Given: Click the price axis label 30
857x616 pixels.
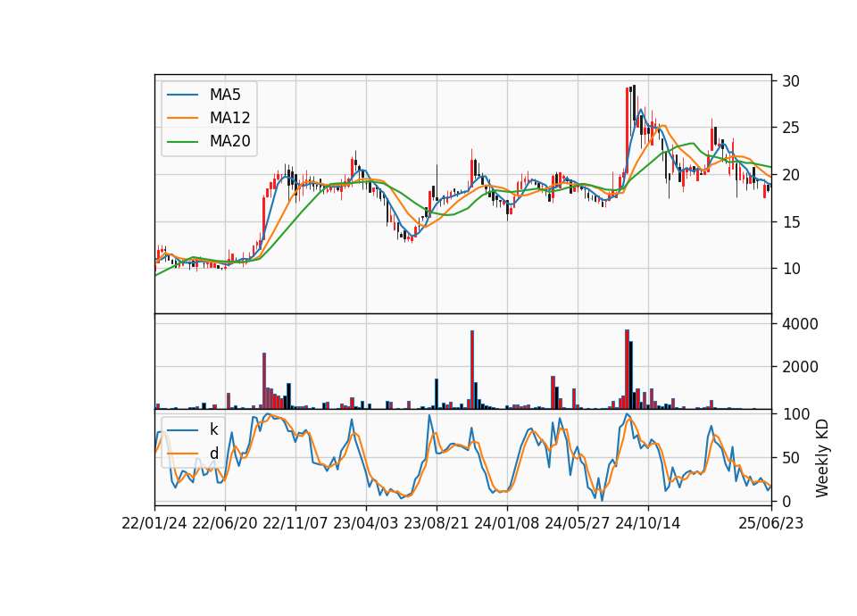Looking at the screenshot, I should tap(791, 81).
